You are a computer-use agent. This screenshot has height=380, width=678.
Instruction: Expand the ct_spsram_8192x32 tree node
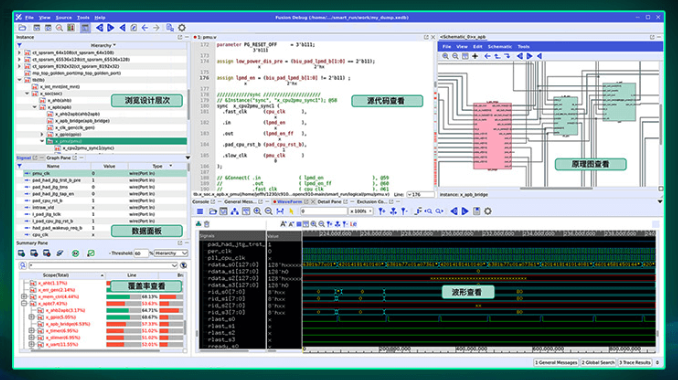coord(19,67)
